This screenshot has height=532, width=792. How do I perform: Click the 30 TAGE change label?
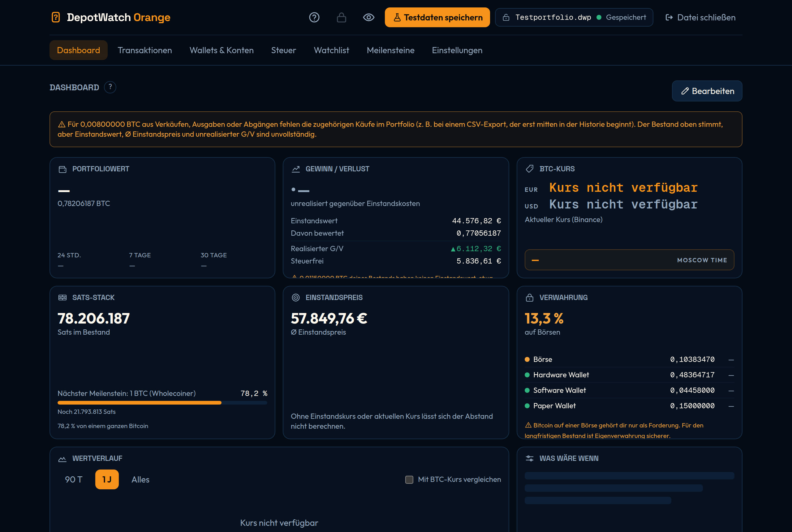coord(214,255)
